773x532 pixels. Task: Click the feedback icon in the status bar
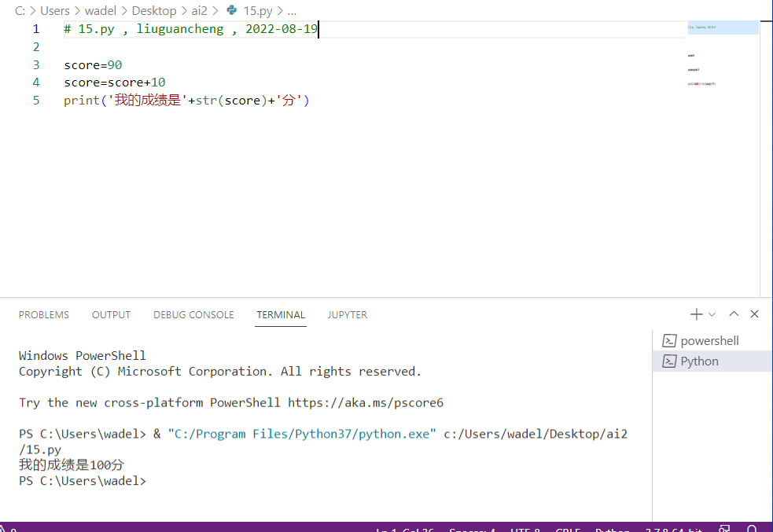(724, 529)
